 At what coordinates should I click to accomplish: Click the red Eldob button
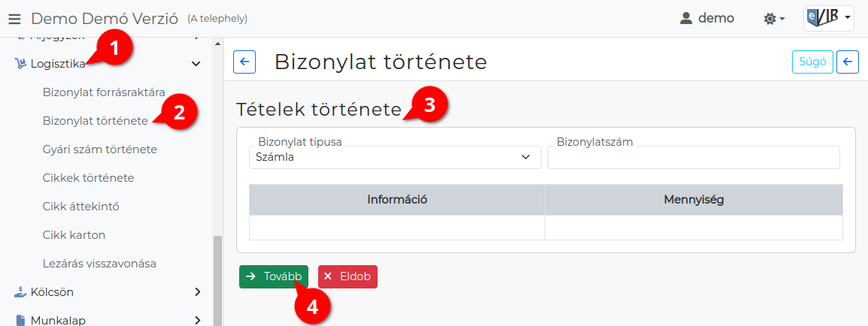coord(348,276)
